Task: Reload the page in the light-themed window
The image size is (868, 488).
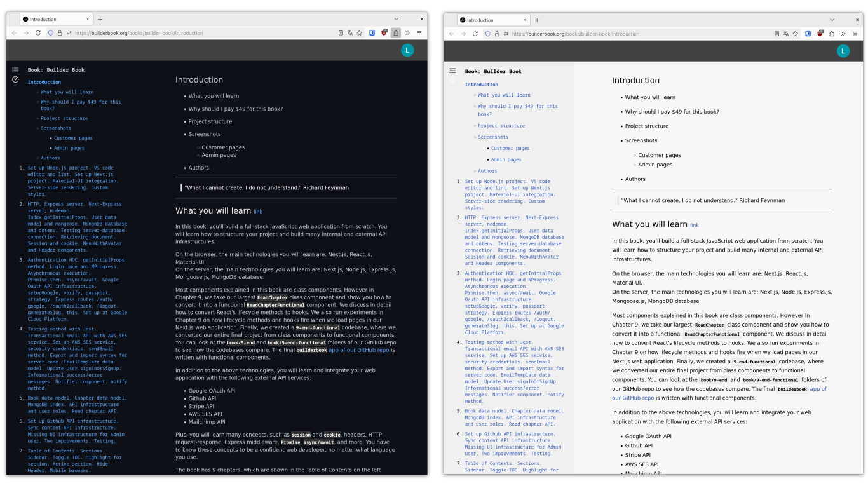Action: (x=475, y=34)
